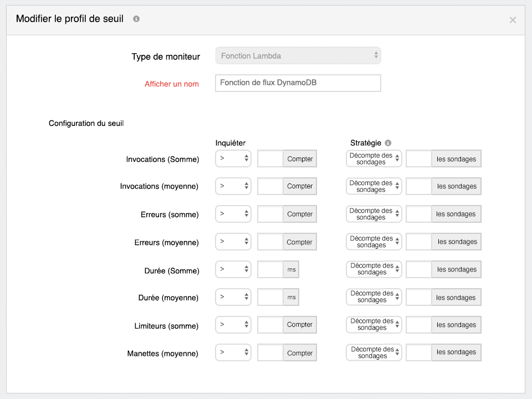Click the sondages count field for Erreurs (moyenne)
The height and width of the screenshot is (399, 532).
click(x=419, y=241)
